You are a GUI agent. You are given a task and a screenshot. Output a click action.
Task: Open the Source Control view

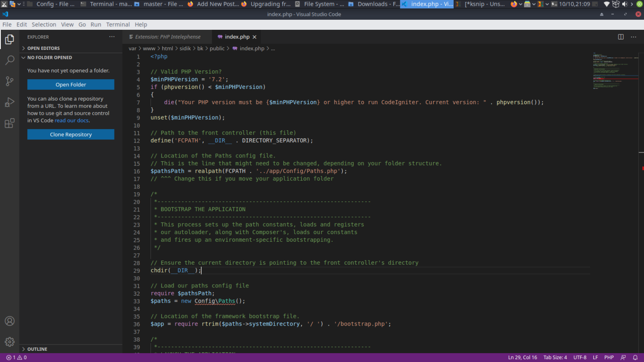coord(9,81)
